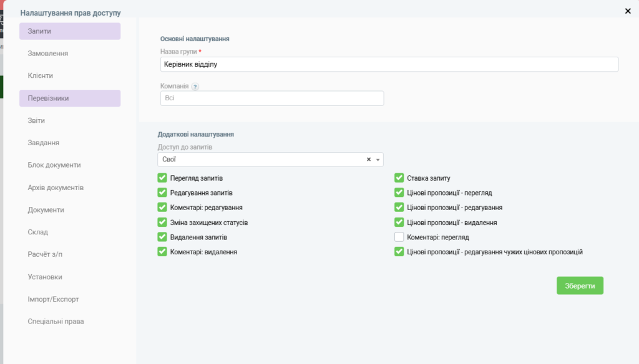Click the help icon next to Компанія
This screenshot has width=639, height=364.
195,86
